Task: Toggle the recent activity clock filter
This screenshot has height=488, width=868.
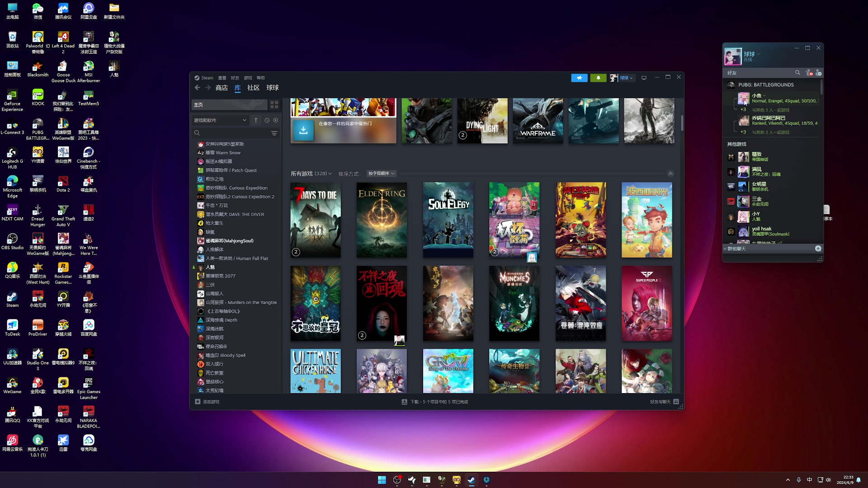Action: pyautogui.click(x=267, y=120)
